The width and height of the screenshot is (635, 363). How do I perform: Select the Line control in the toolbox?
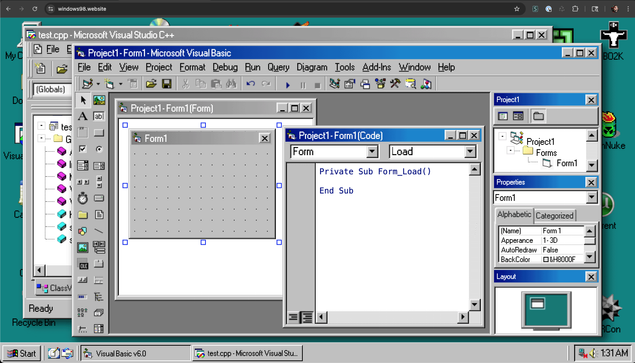[99, 231]
